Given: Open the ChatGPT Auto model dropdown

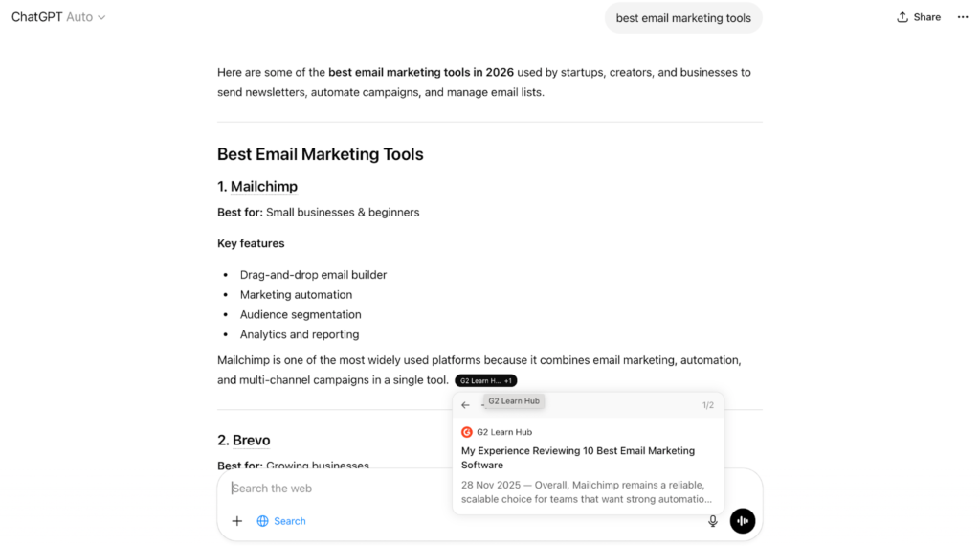Looking at the screenshot, I should tap(58, 17).
